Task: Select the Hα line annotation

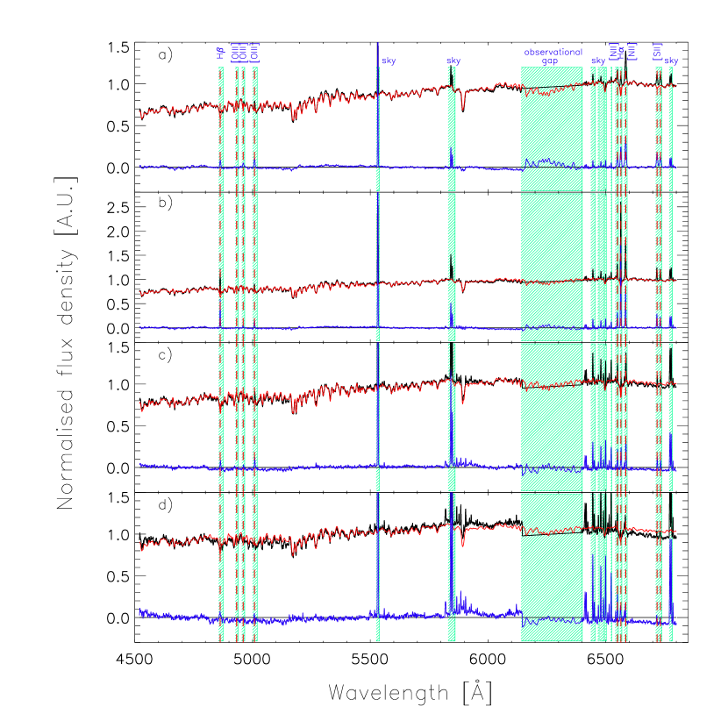Action: click(x=621, y=54)
